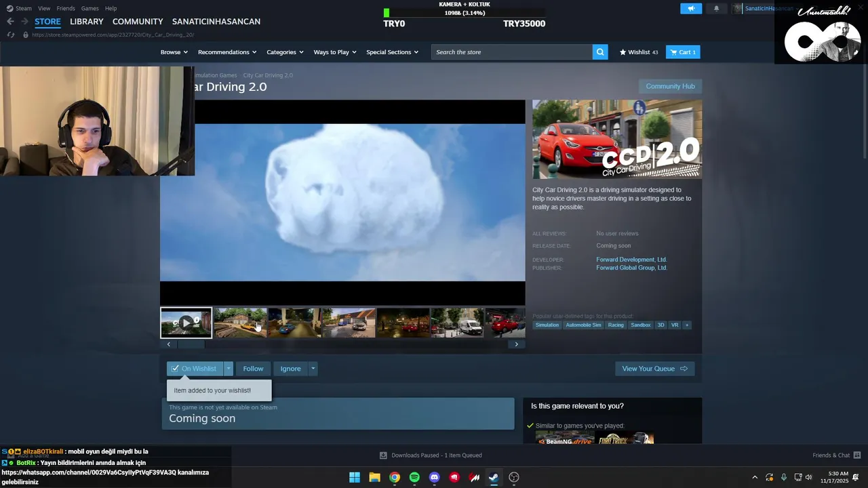The height and width of the screenshot is (488, 868).
Task: Click the STORE tab
Action: tap(47, 22)
